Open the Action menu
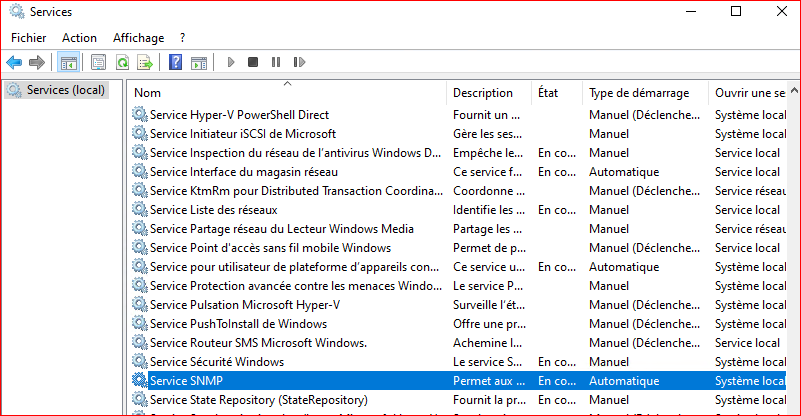This screenshot has height=416, width=801. click(79, 37)
